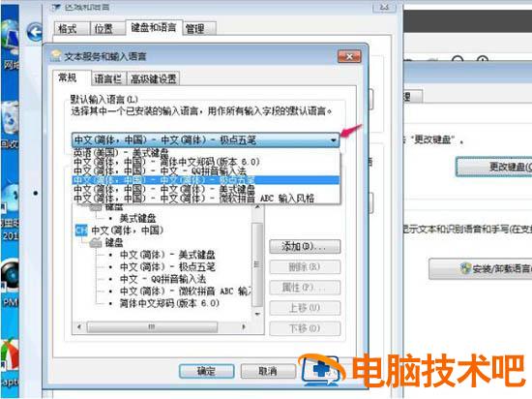Select 简体中文郑码(版本 6.0) in service list

(x=169, y=303)
